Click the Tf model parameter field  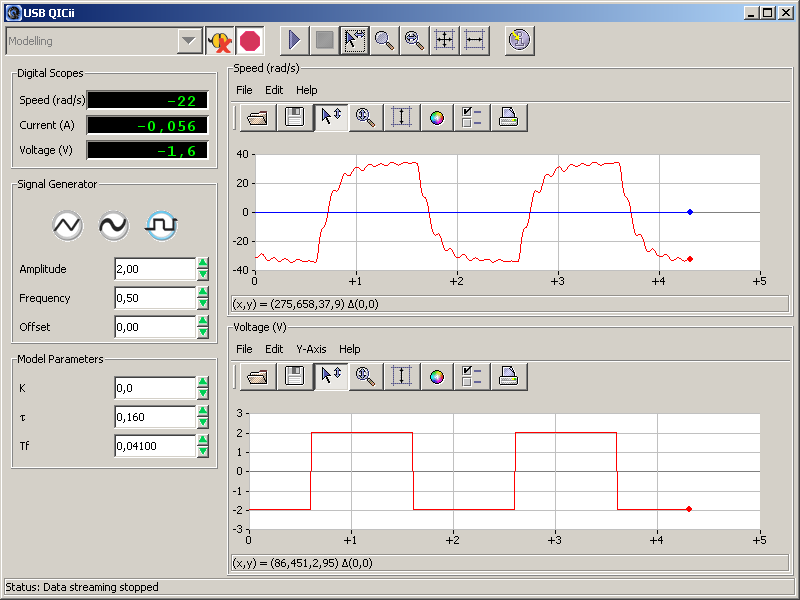[x=155, y=446]
